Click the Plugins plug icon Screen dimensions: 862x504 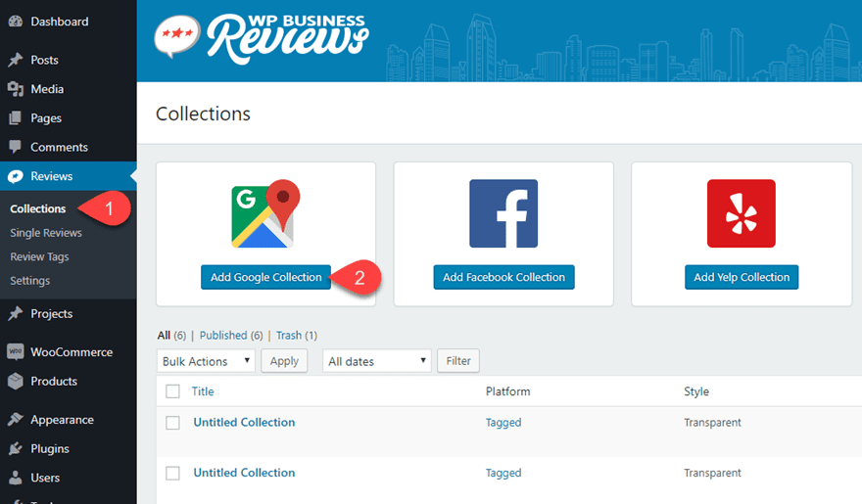pos(16,448)
